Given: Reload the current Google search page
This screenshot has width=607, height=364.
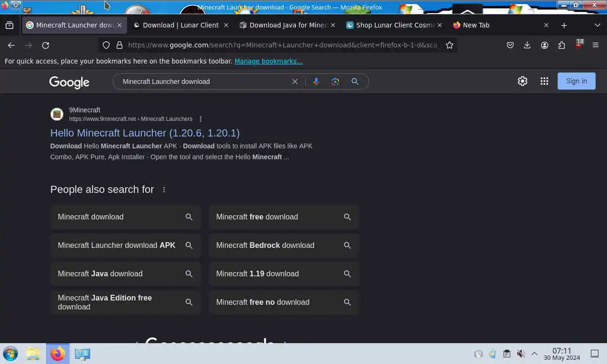Looking at the screenshot, I should point(46,45).
